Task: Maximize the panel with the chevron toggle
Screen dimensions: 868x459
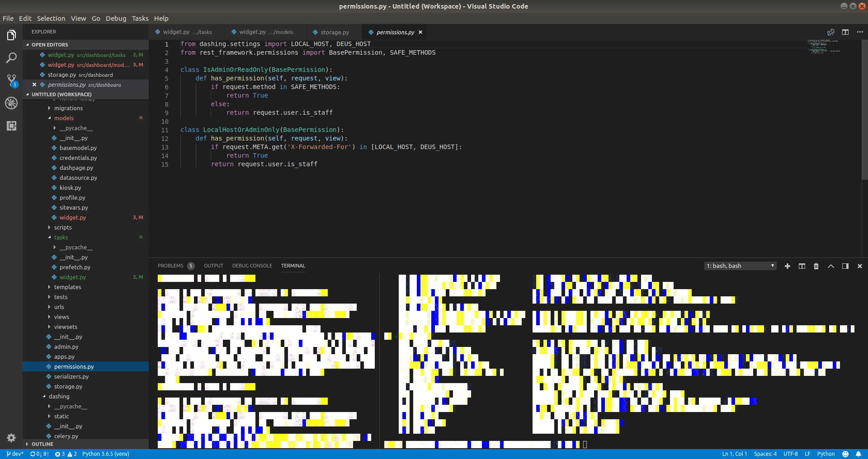Action: click(x=830, y=266)
